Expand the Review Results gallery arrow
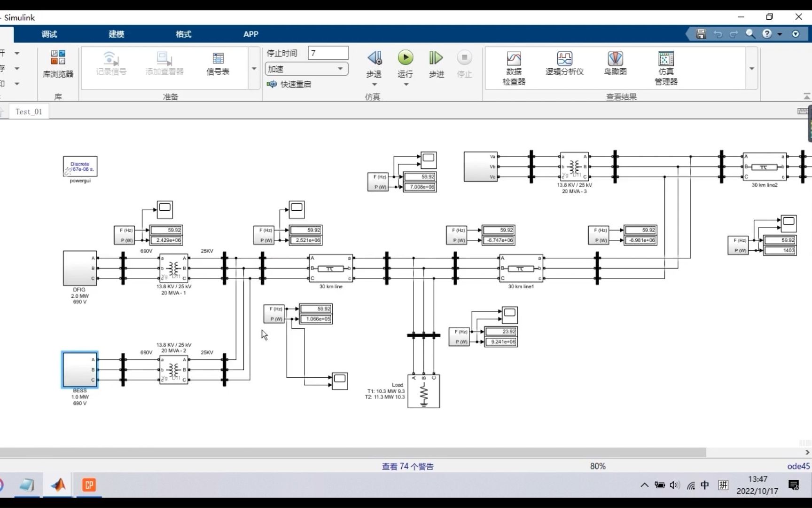The height and width of the screenshot is (508, 812). [x=752, y=69]
